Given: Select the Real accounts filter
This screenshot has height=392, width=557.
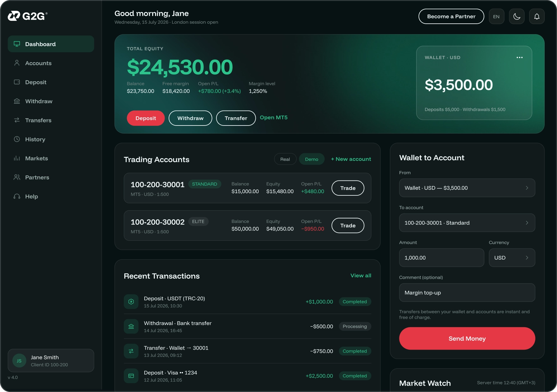Looking at the screenshot, I should [x=285, y=159].
